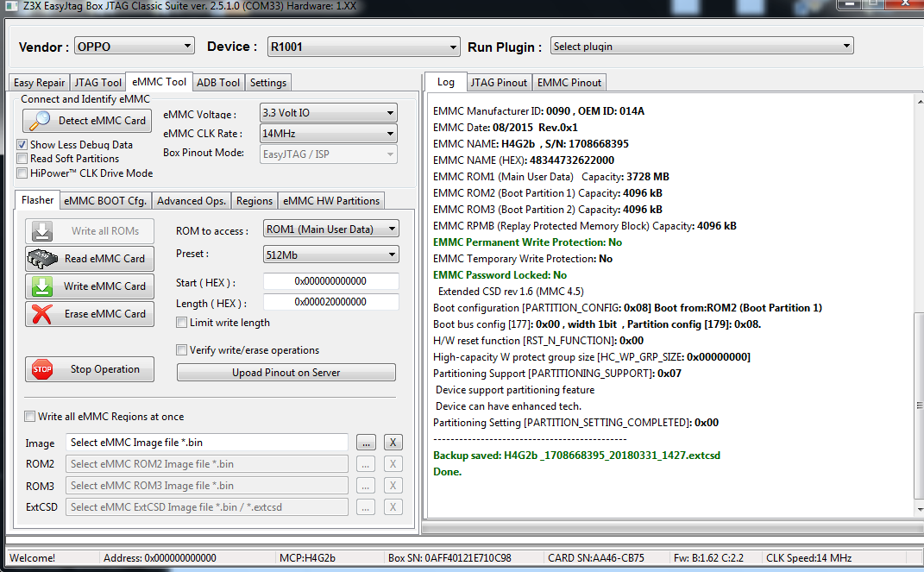The width and height of the screenshot is (924, 572).
Task: Click the Box SN status bar entry
Action: 449,558
